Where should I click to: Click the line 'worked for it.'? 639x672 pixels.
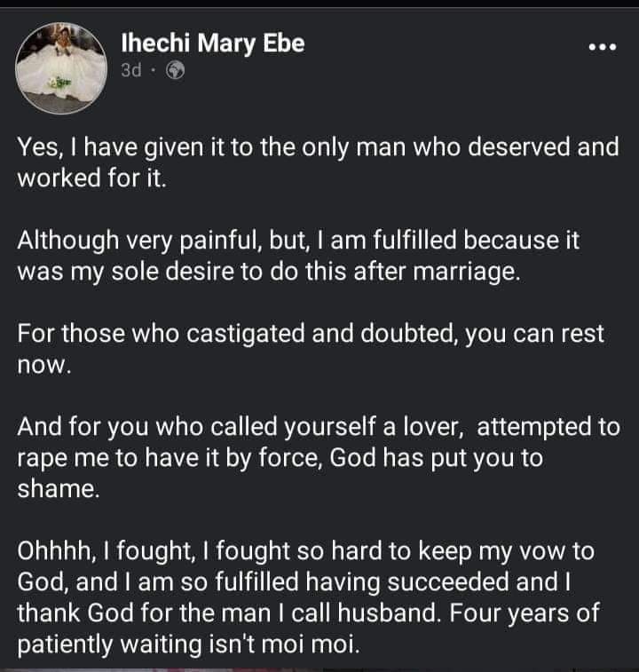[91, 178]
